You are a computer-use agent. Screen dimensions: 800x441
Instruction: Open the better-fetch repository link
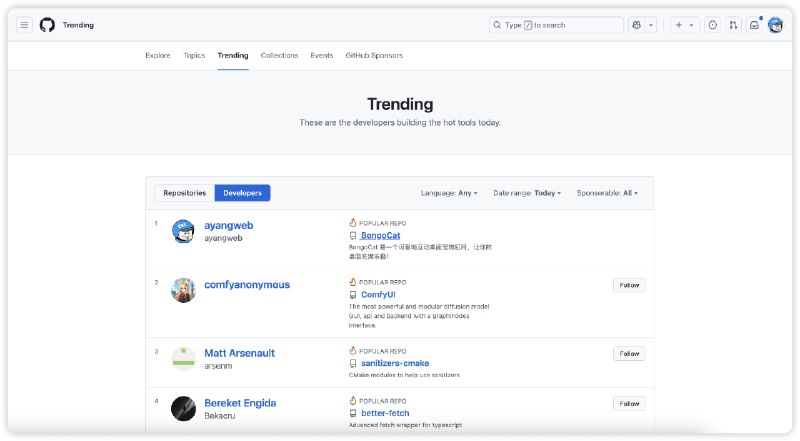click(385, 413)
